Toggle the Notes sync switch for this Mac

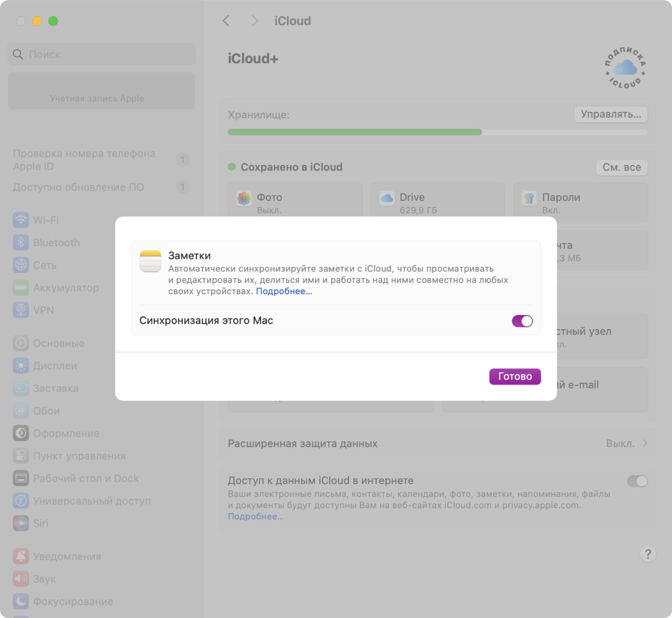tap(522, 321)
